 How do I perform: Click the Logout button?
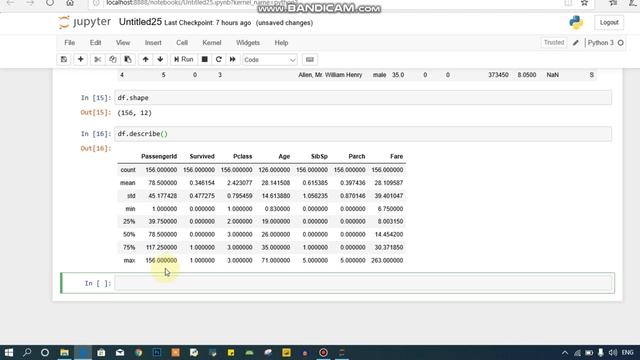pyautogui.click(x=609, y=22)
